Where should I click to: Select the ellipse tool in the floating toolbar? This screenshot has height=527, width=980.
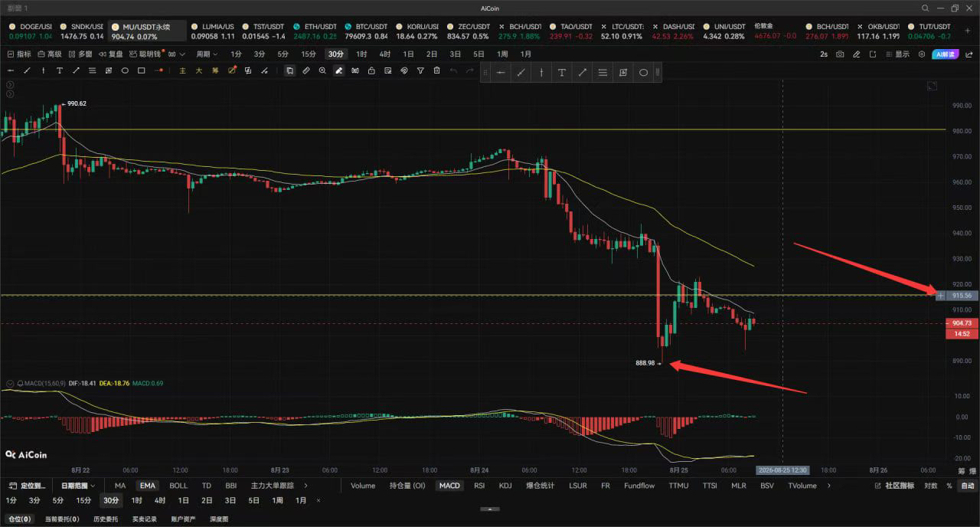pyautogui.click(x=643, y=73)
